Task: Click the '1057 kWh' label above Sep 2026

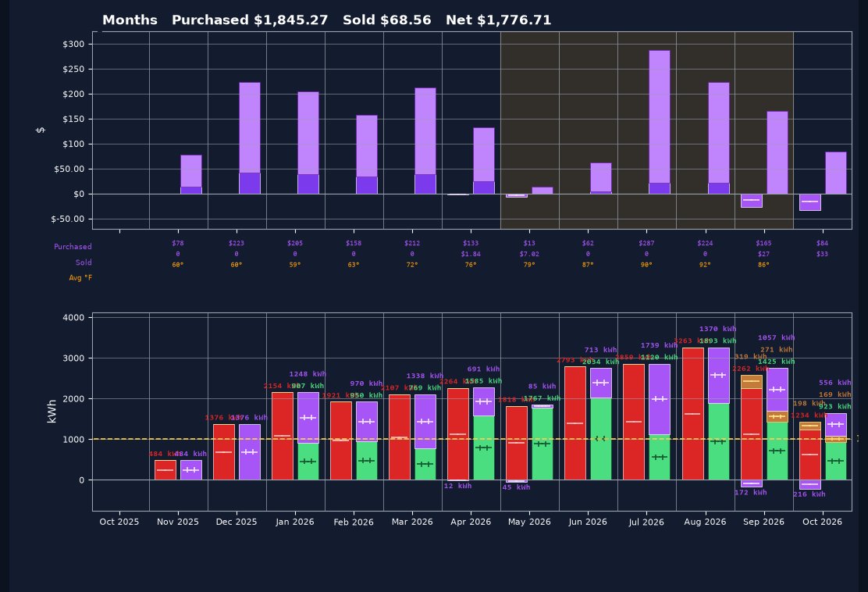Action: click(776, 338)
